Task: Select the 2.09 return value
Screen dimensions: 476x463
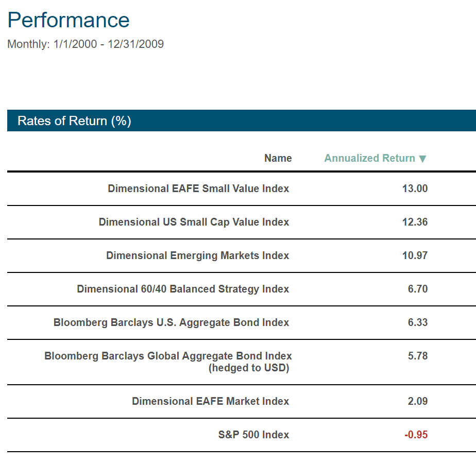Action: [x=417, y=401]
